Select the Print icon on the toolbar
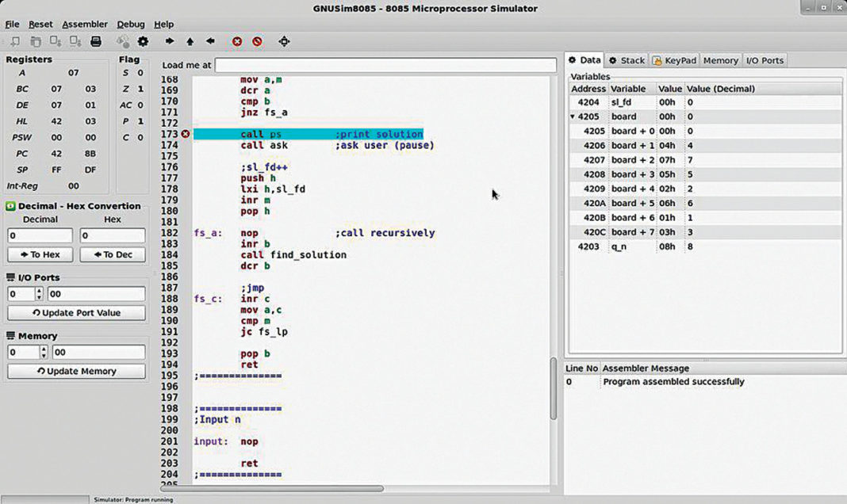 tap(97, 41)
